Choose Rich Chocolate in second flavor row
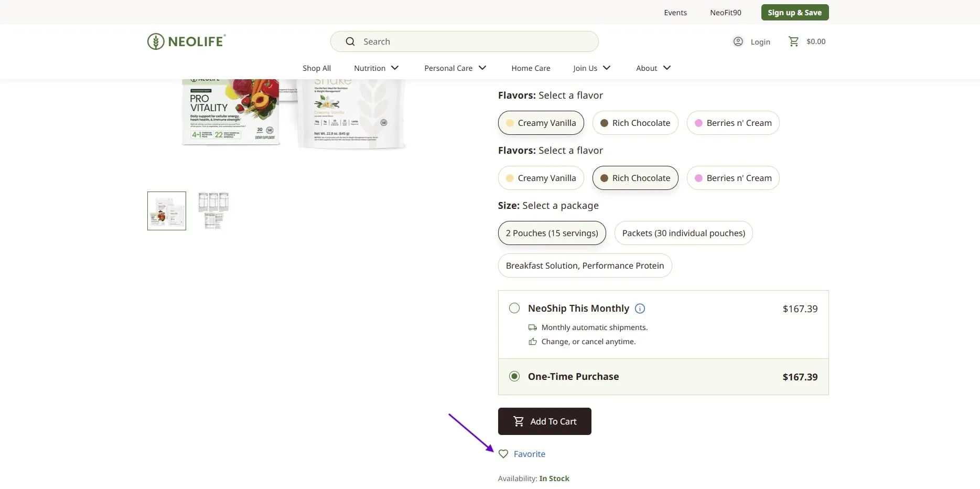This screenshot has height=489, width=980. point(635,178)
